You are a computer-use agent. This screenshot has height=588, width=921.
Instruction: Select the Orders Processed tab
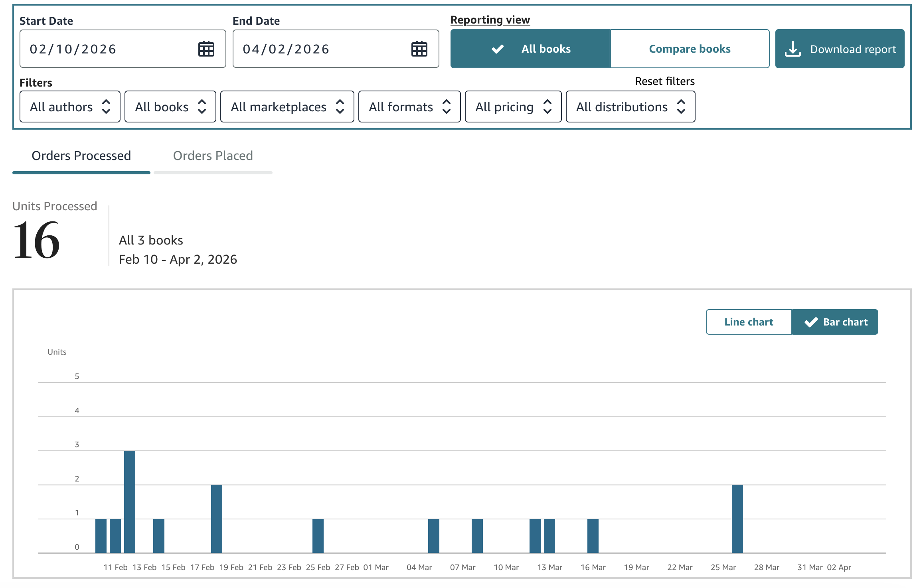[x=81, y=156]
